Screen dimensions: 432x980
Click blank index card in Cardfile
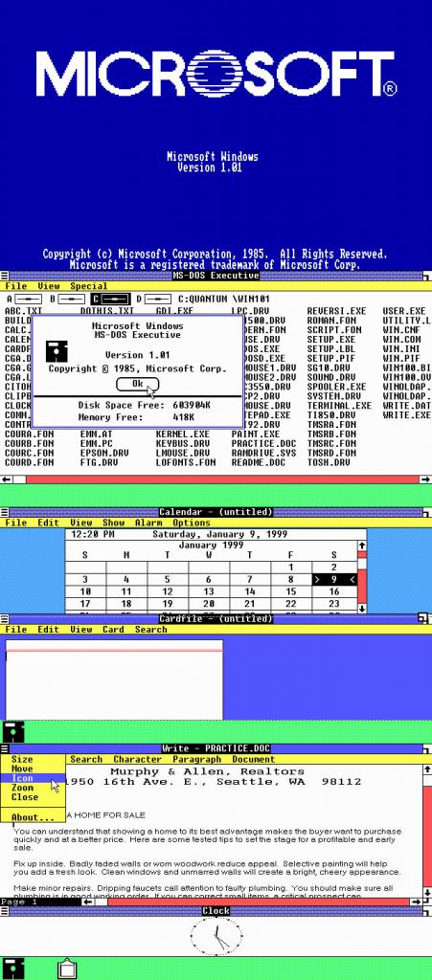(114, 679)
